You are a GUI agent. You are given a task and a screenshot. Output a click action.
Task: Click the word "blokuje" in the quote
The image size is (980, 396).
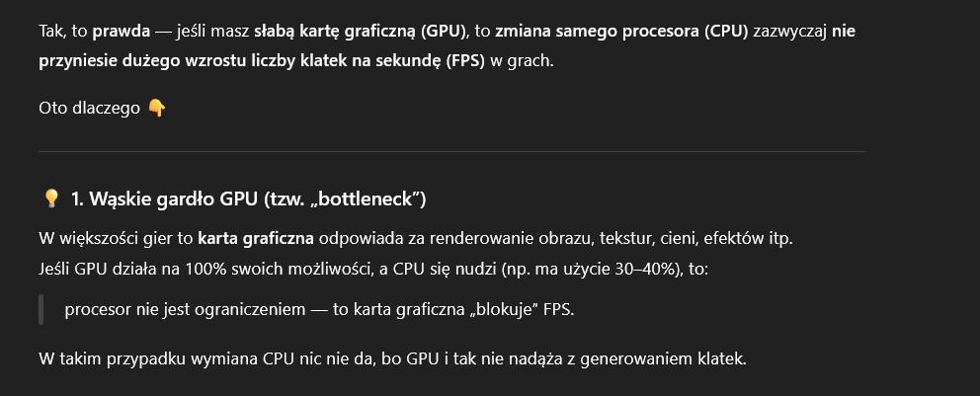click(506, 309)
